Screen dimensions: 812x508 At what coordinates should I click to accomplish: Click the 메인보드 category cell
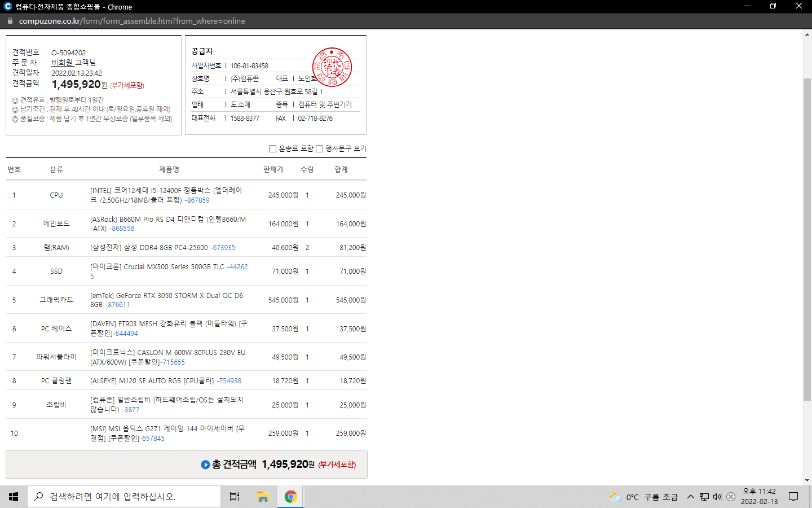[56, 224]
